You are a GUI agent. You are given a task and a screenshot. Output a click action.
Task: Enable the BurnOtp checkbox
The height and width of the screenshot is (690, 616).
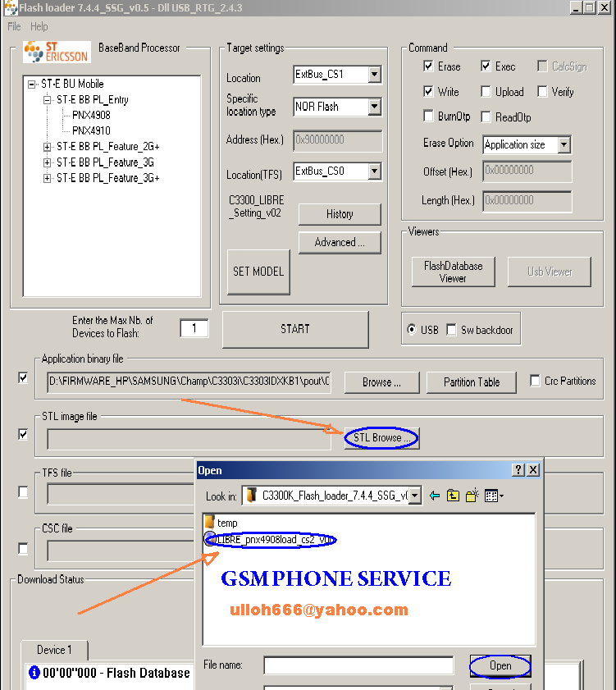click(427, 116)
